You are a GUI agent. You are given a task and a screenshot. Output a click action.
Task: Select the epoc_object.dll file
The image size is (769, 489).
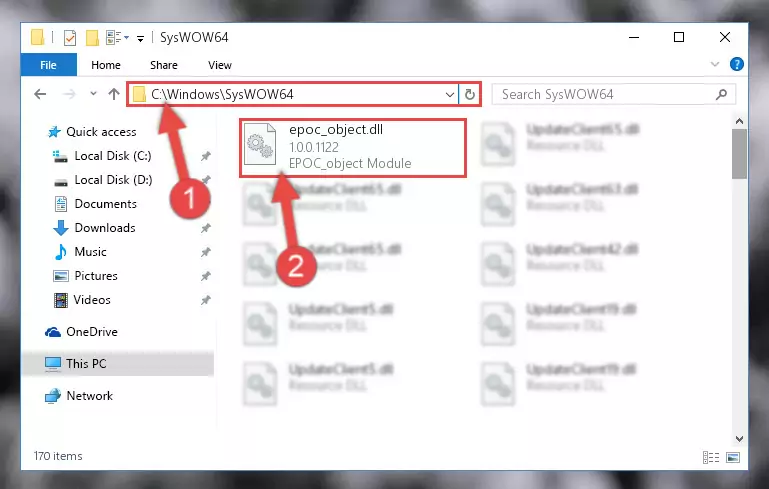pyautogui.click(x=353, y=147)
